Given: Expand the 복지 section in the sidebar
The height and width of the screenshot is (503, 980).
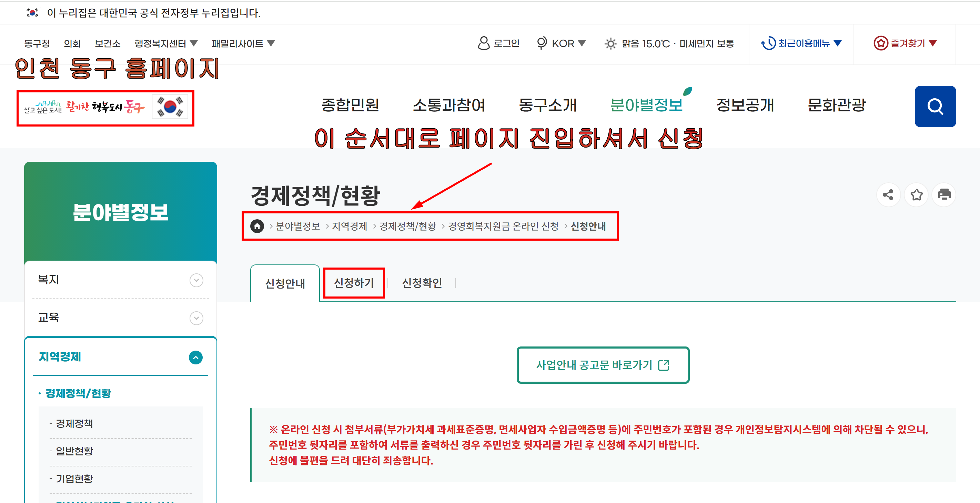Looking at the screenshot, I should pos(196,280).
